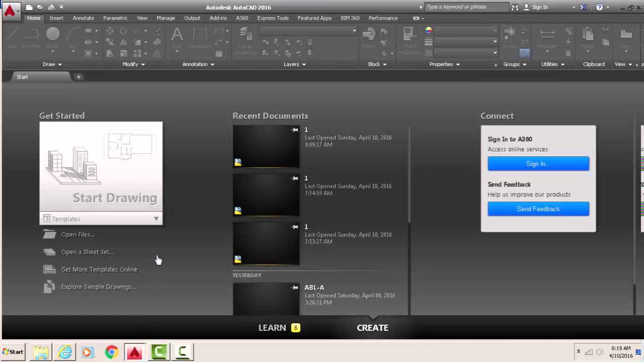Switch to the Parametric ribbon tab
The image size is (644, 362).
[115, 18]
